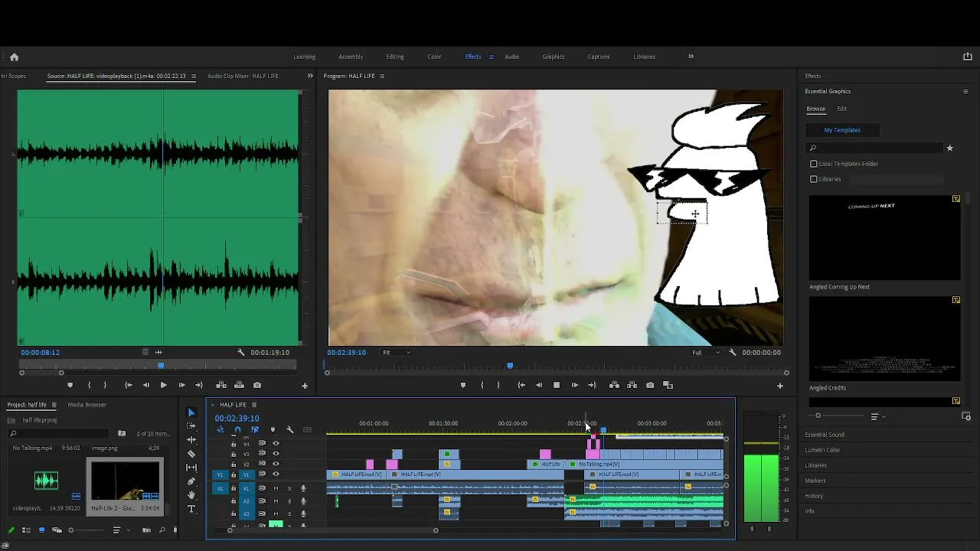The height and width of the screenshot is (551, 980).
Task: Lock video track V3
Action: click(234, 455)
